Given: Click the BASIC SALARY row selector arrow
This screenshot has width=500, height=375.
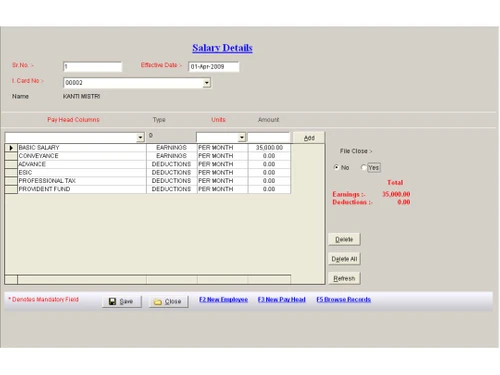Looking at the screenshot, I should pos(11,148).
